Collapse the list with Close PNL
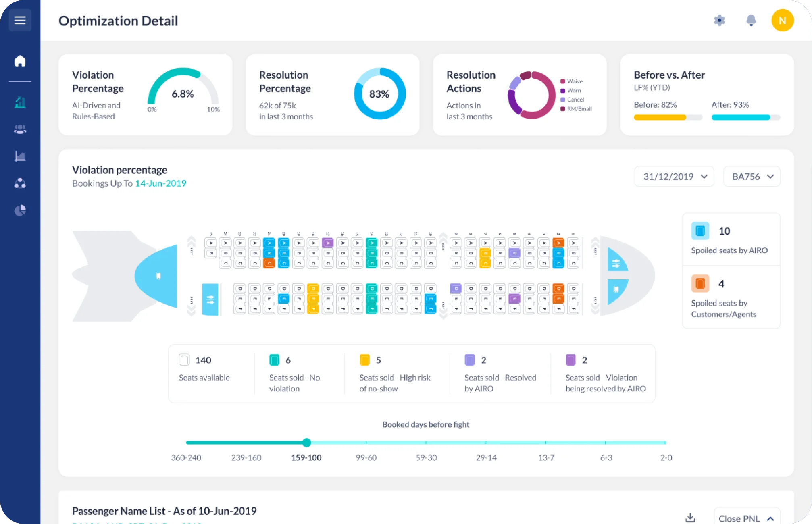 click(747, 518)
